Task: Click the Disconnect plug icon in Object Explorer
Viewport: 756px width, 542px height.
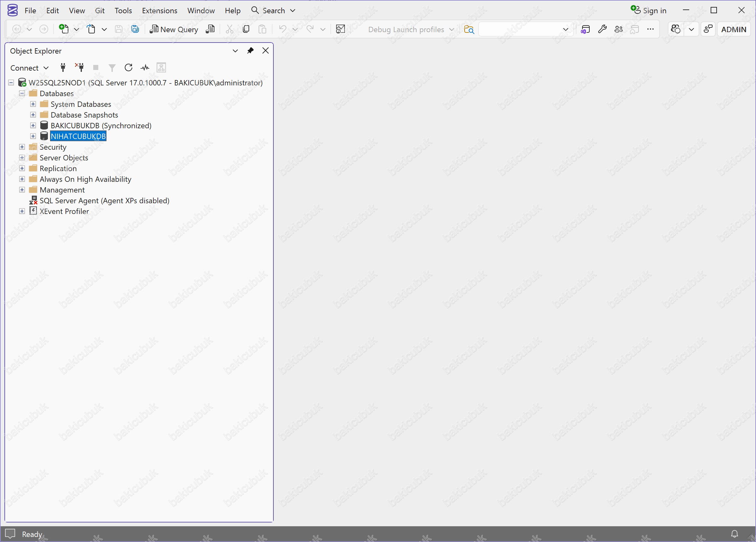Action: (x=79, y=68)
